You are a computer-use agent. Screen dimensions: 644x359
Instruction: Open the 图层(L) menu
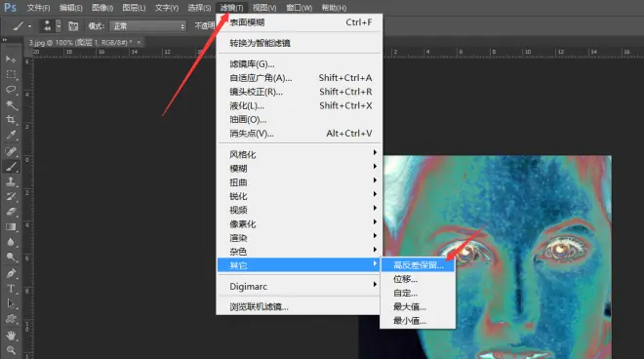pos(134,8)
